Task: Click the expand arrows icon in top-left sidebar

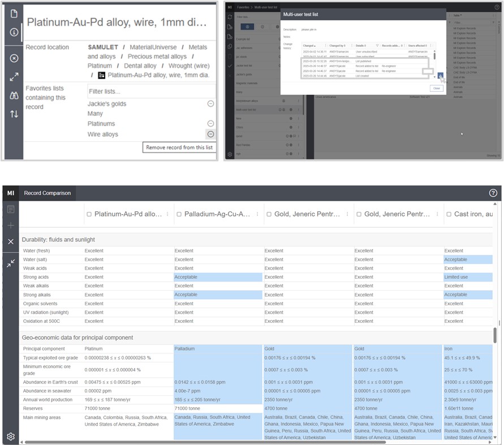Action: 14,77
